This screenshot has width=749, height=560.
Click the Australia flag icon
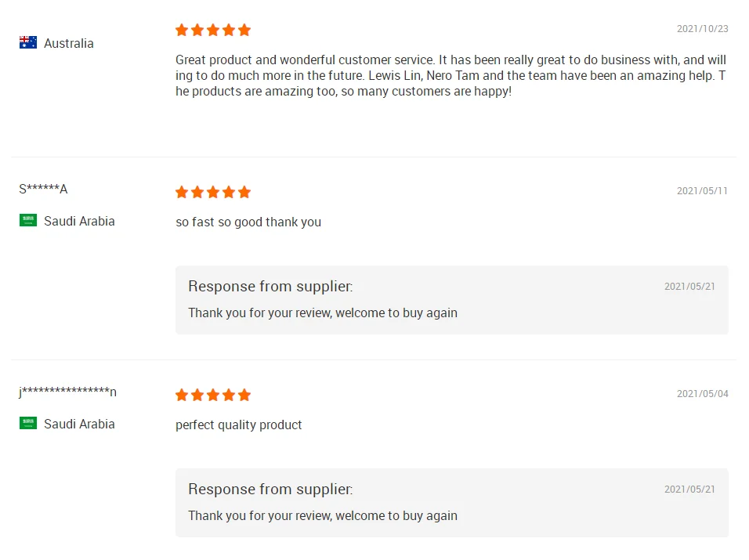[x=28, y=43]
